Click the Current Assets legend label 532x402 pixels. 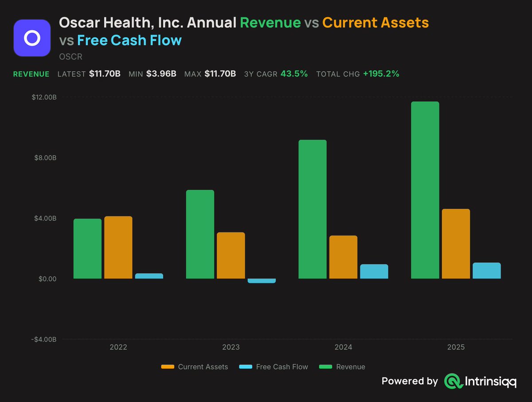(x=203, y=367)
